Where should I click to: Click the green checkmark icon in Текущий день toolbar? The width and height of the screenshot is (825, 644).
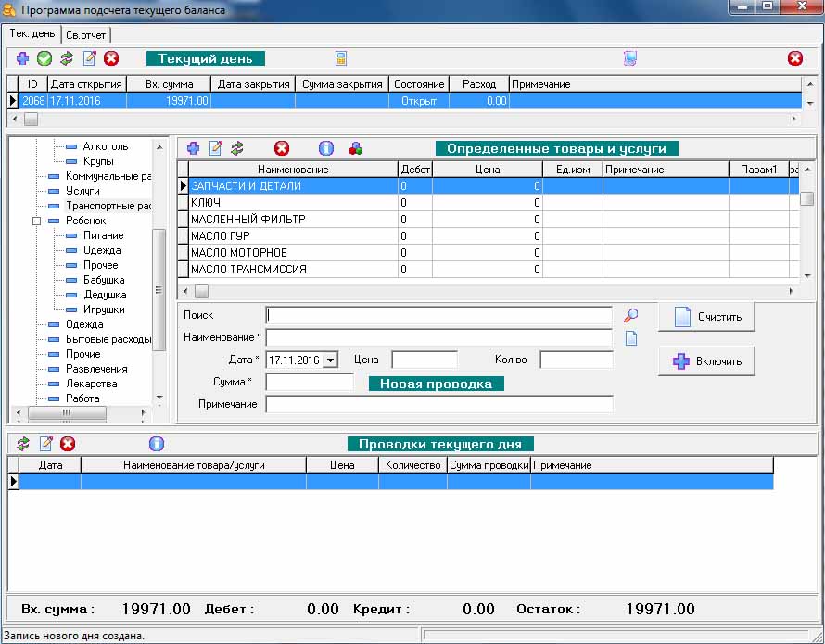click(x=44, y=58)
